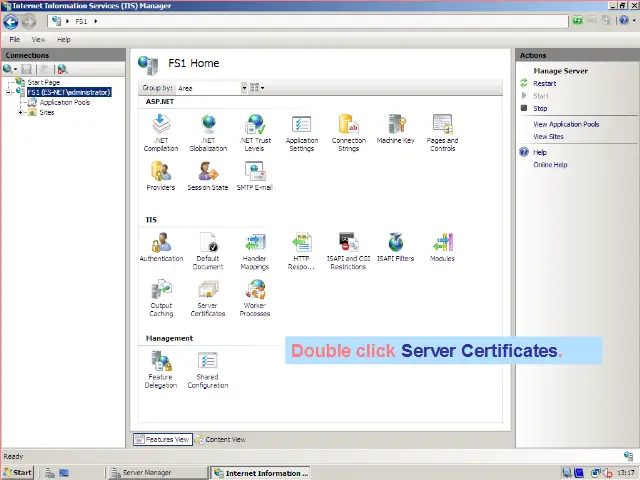Select the Modules icon
The height and width of the screenshot is (480, 640).
442,247
